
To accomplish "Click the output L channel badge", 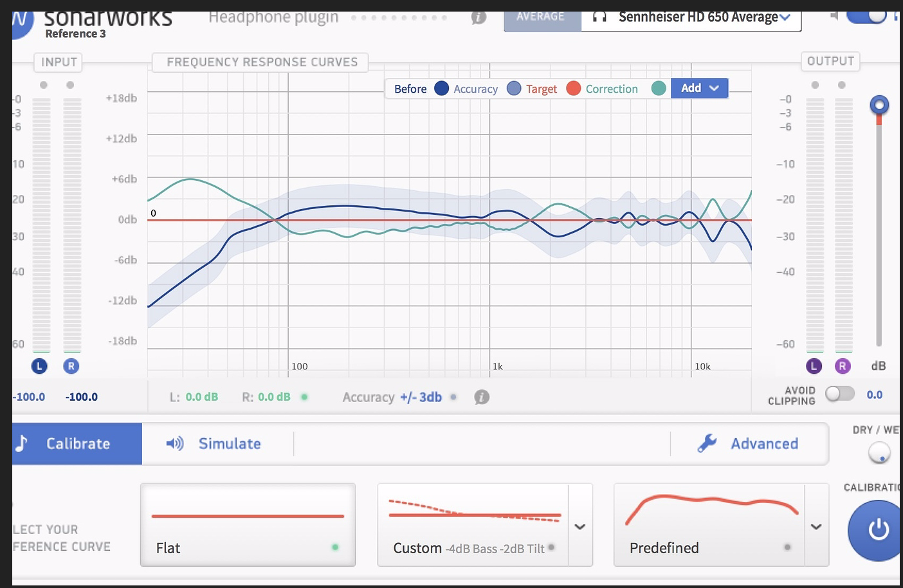I will [x=814, y=366].
